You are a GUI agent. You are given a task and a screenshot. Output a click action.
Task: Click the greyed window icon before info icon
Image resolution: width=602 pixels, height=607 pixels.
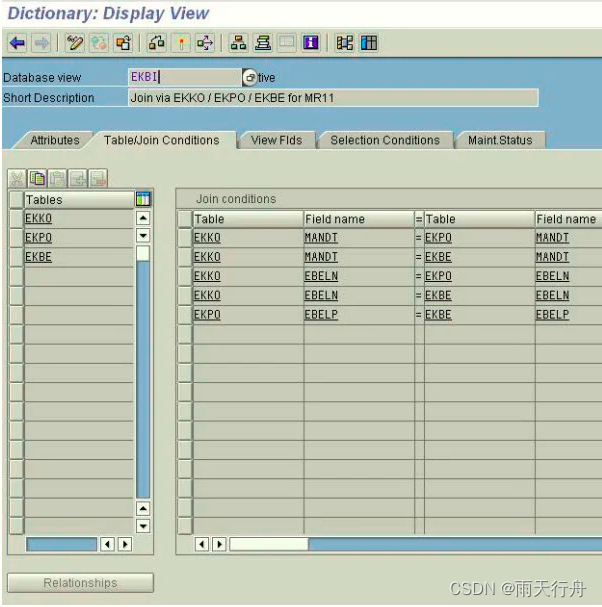click(286, 43)
